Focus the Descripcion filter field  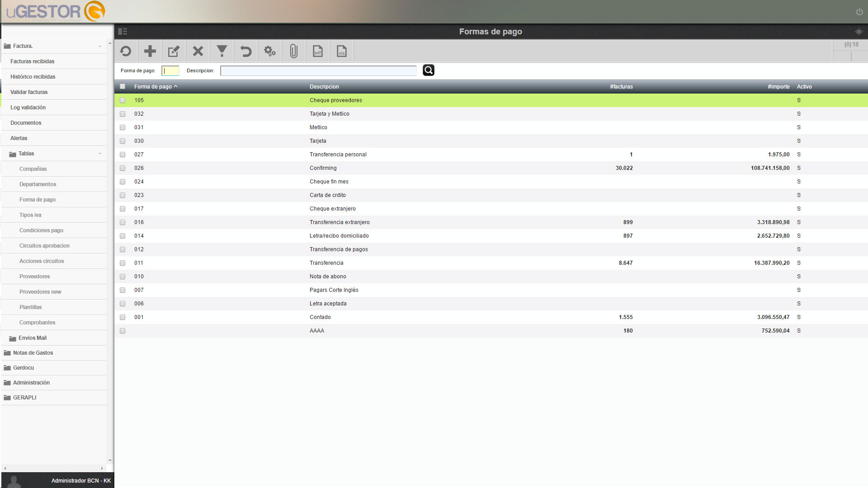point(318,70)
